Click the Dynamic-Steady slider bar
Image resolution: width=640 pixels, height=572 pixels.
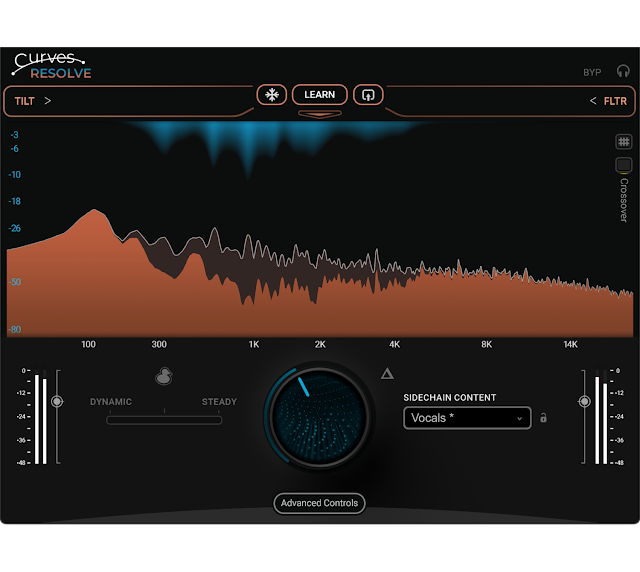pos(164,420)
